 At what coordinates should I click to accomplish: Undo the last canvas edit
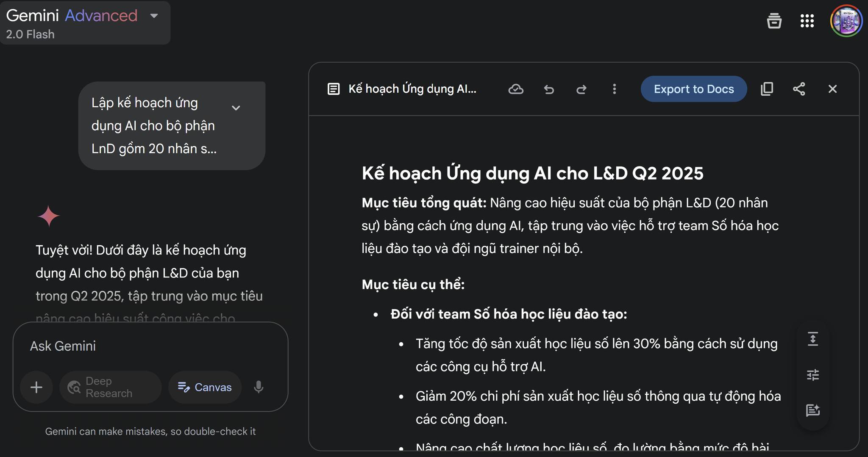pos(549,89)
